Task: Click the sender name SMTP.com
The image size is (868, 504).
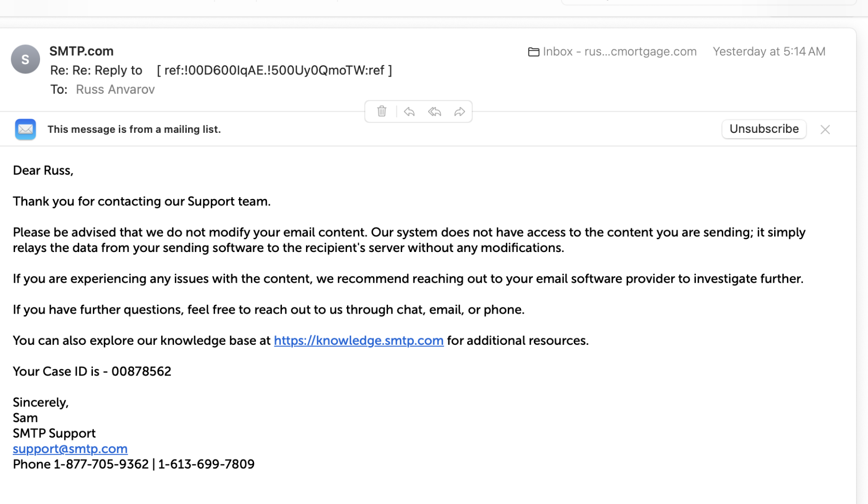Action: [82, 51]
